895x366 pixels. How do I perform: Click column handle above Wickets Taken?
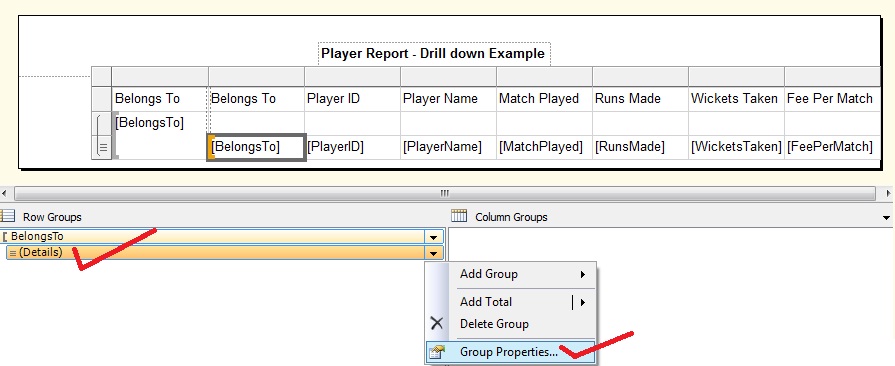[736, 76]
